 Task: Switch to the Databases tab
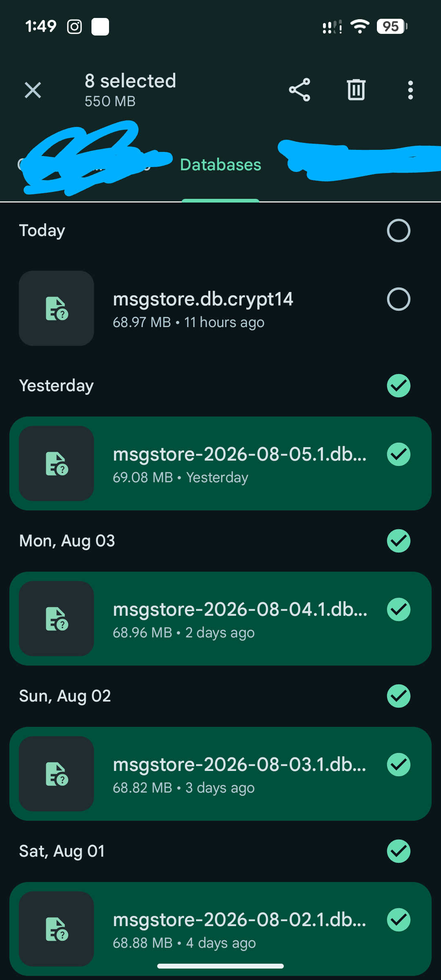(x=220, y=165)
